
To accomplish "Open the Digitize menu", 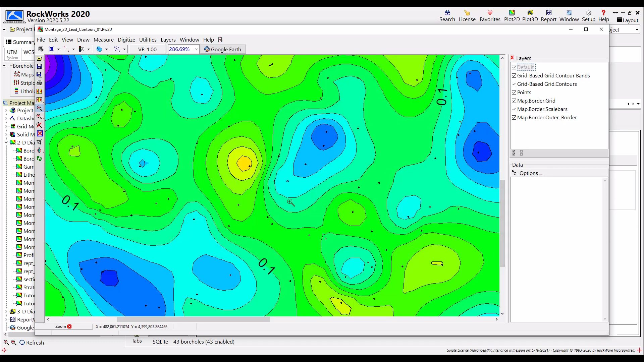I will 126,40.
